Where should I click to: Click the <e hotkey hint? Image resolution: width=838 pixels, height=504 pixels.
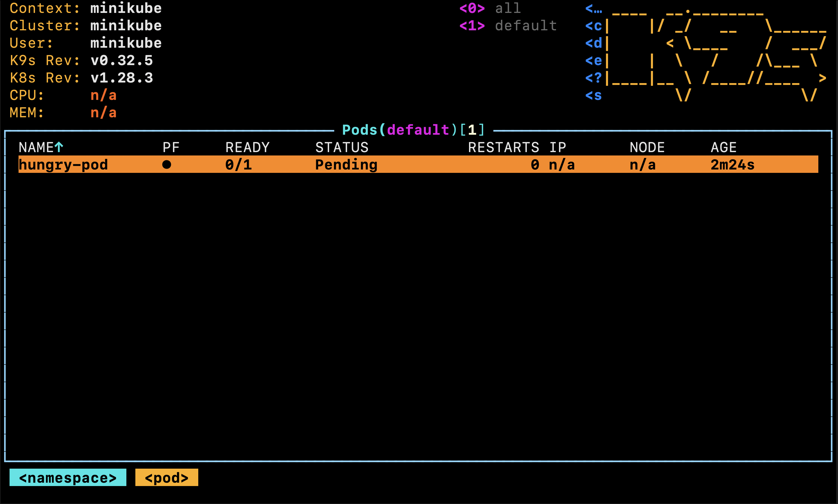pyautogui.click(x=593, y=60)
